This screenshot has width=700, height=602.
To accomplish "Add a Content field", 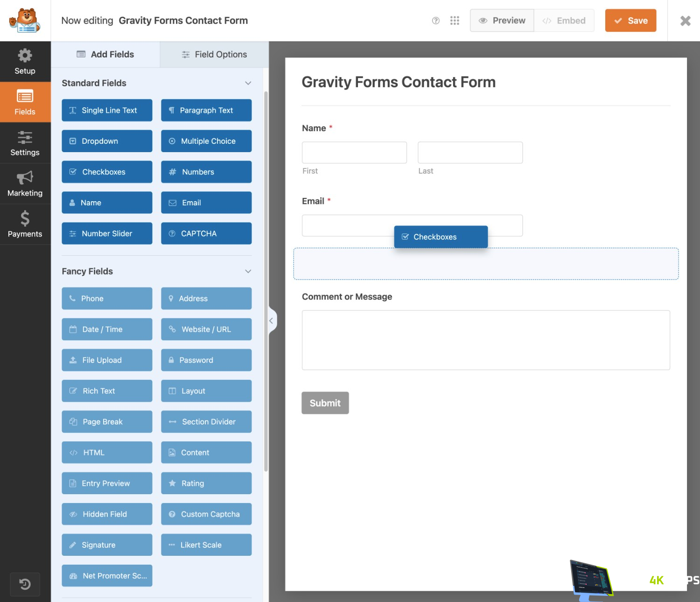I will click(206, 453).
